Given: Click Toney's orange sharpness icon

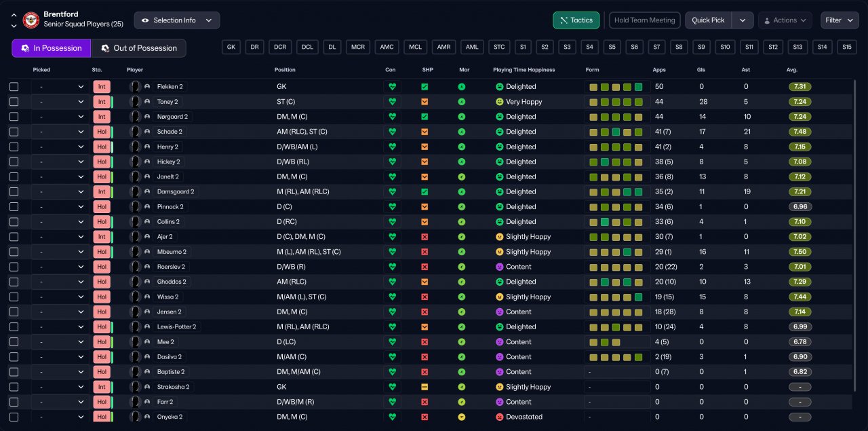Looking at the screenshot, I should 425,102.
